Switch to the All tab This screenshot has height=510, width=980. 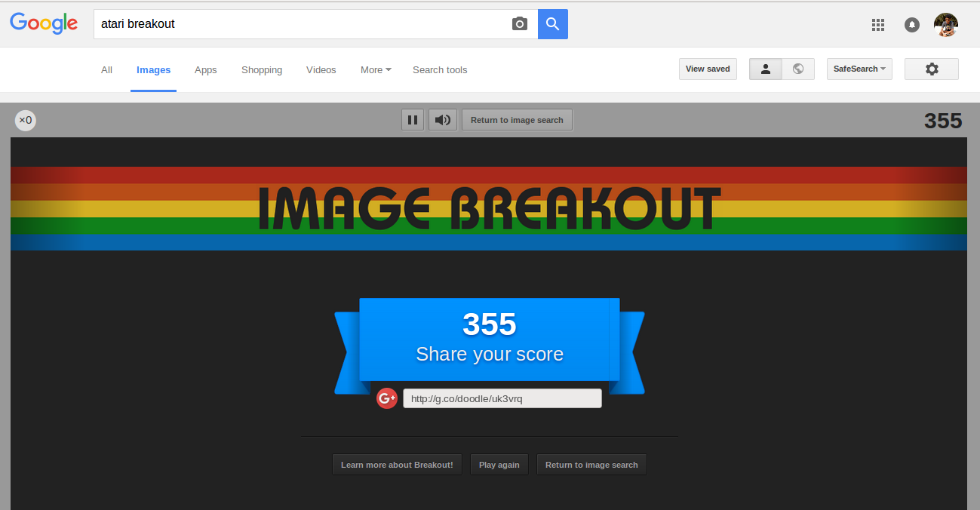(x=106, y=70)
